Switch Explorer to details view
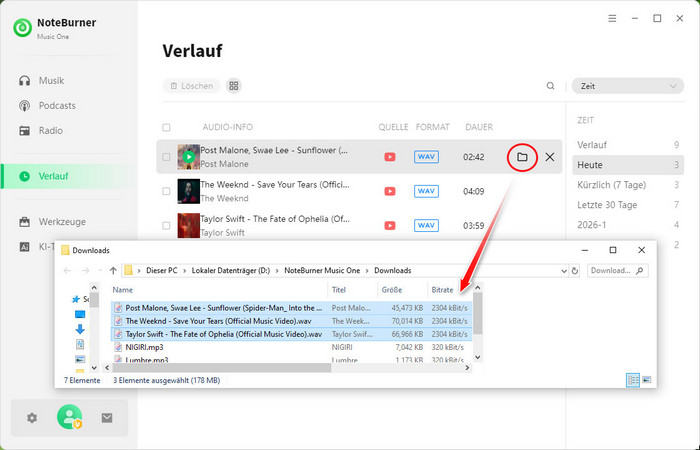Viewport: 700px width, 450px height. pos(633,380)
